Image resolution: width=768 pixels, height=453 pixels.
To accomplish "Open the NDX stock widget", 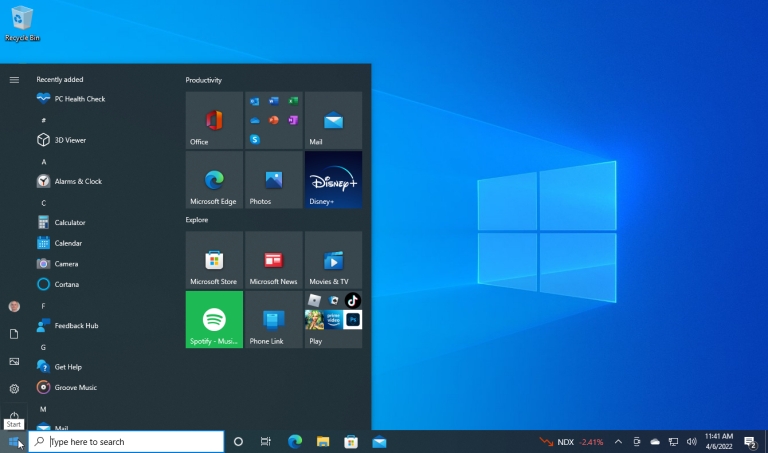I will [571, 442].
